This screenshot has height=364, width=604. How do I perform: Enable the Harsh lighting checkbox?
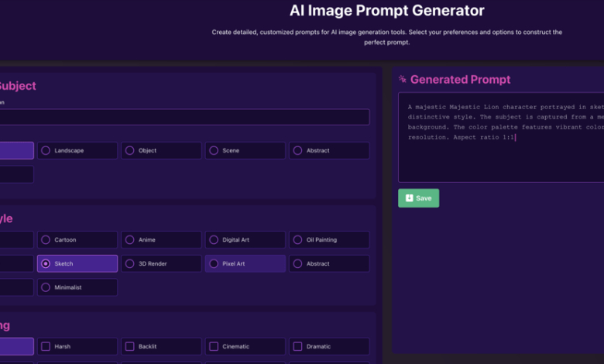[x=46, y=346]
